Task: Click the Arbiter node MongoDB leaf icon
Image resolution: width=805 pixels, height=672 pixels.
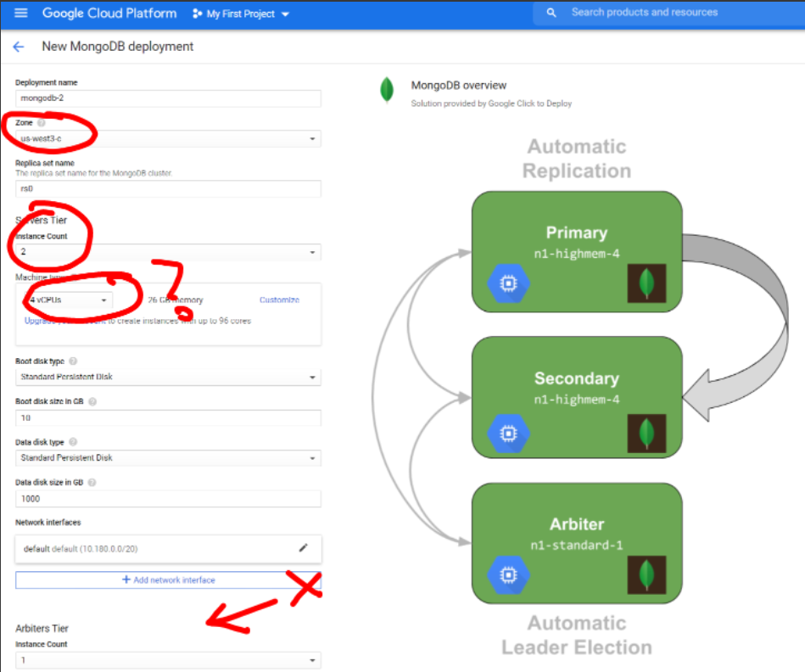Action: (647, 575)
